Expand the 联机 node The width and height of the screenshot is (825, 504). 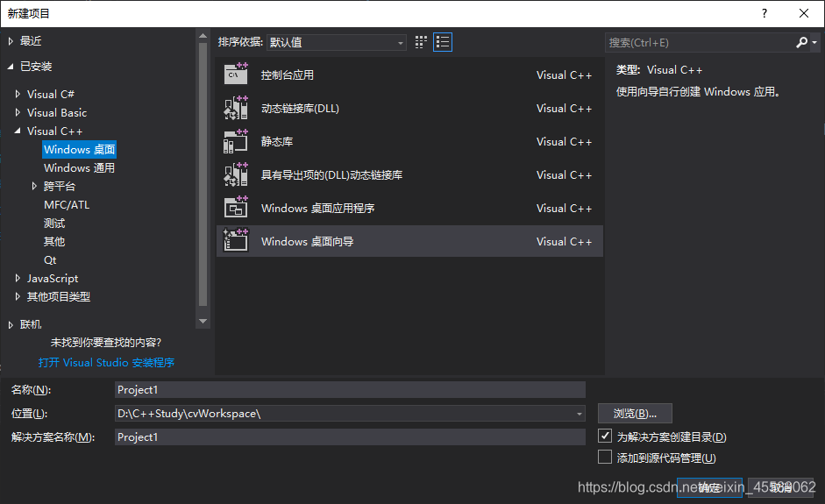[11, 324]
